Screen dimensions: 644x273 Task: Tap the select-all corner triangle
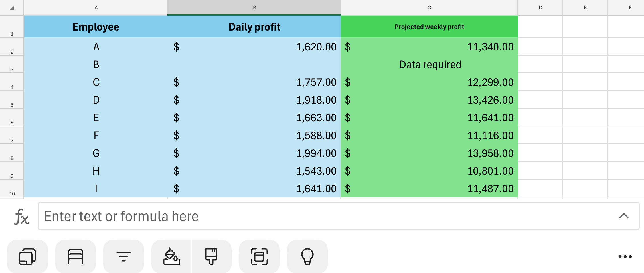[12, 8]
